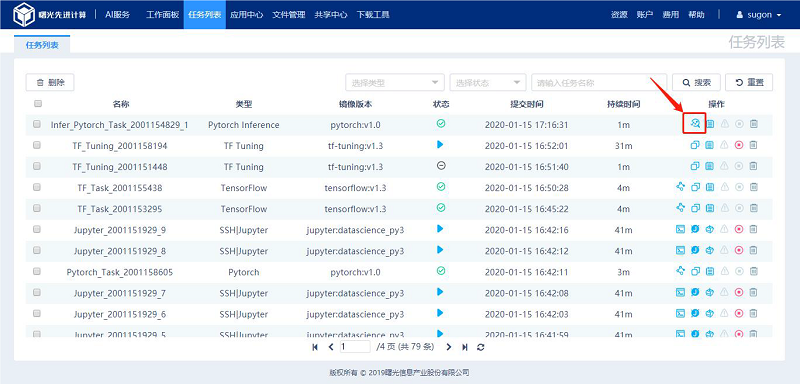Launch Jupyter notebook icon for Jupyter_2001151929_9
The image size is (800, 384).
(x=694, y=229)
